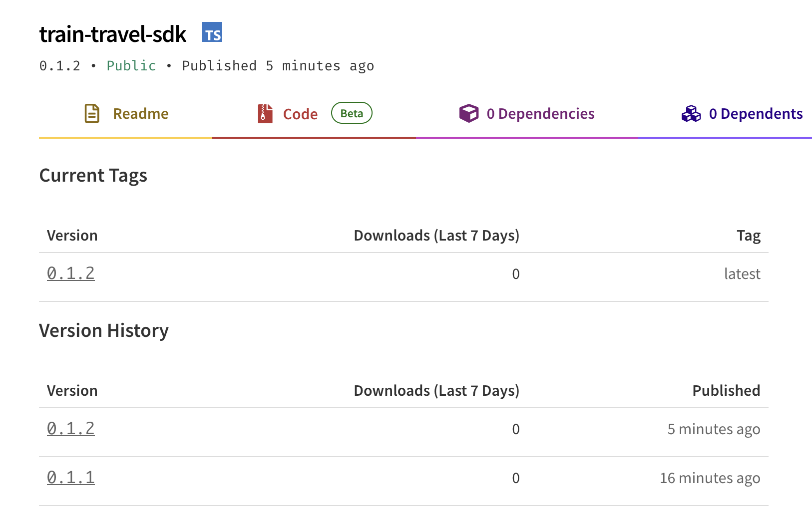Click Published 5 minutes ago header text
This screenshot has width=812, height=527.
pyautogui.click(x=278, y=66)
